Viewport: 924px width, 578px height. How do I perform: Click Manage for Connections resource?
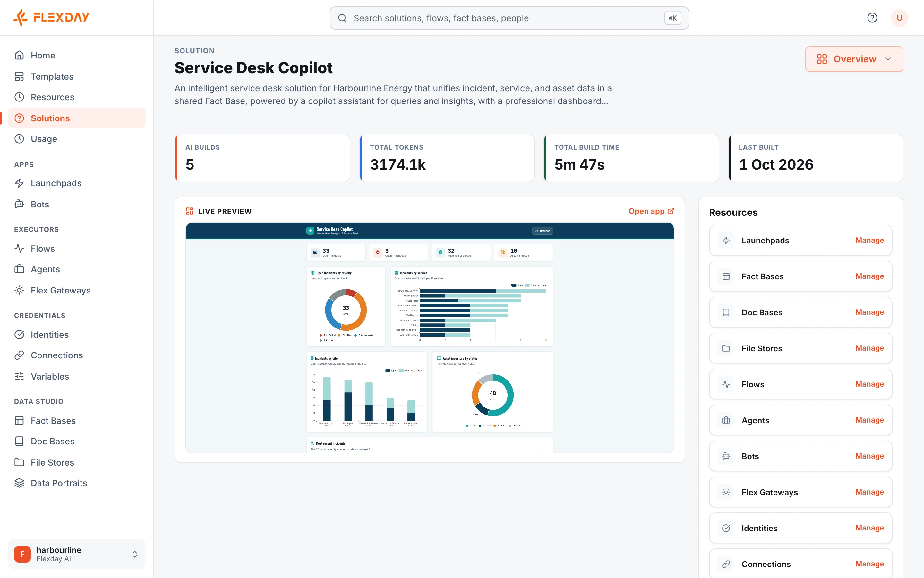coord(869,564)
